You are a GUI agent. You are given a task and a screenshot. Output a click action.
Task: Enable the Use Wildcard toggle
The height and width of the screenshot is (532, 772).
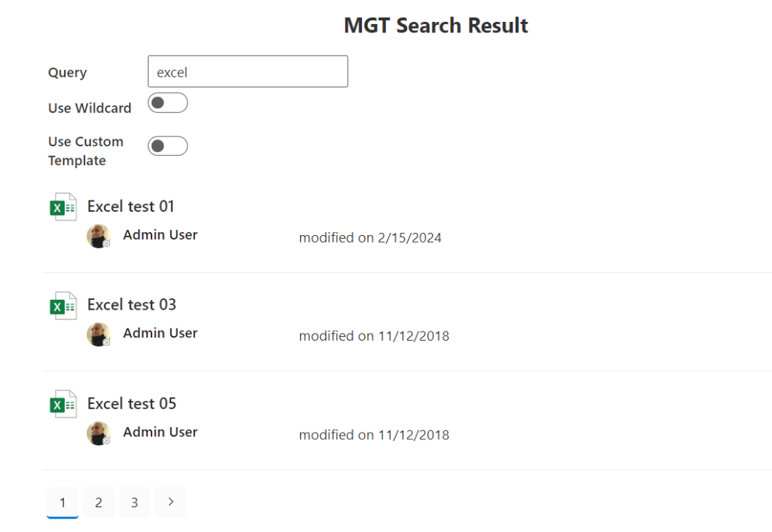[x=167, y=103]
